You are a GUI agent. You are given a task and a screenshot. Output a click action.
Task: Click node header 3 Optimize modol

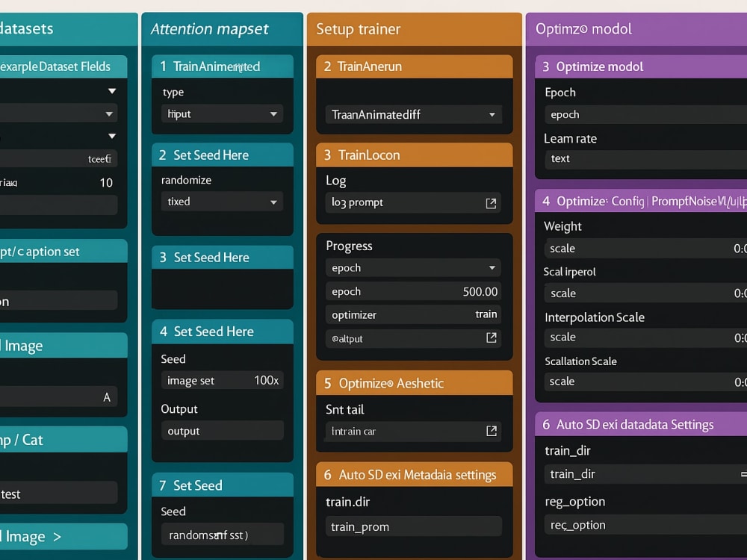point(641,66)
